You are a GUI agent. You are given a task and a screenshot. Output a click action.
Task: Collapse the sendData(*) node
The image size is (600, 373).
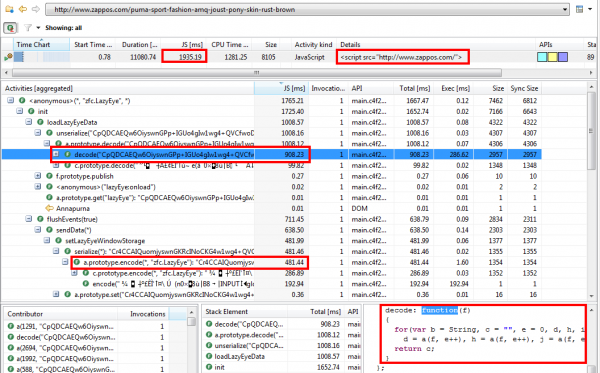(x=38, y=230)
